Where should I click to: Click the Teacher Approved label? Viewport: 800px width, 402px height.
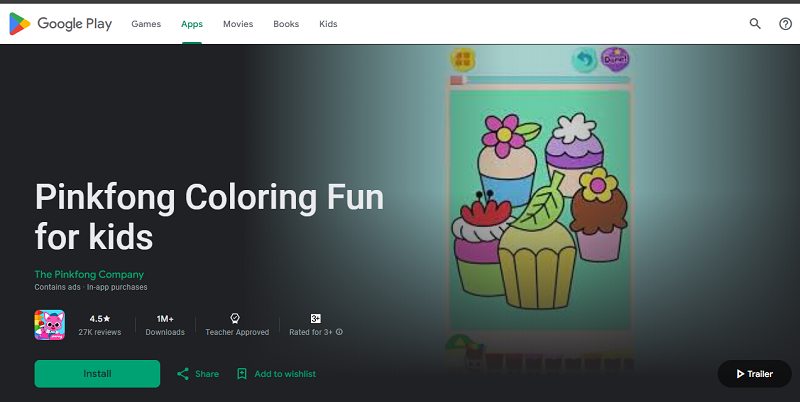[x=237, y=332]
